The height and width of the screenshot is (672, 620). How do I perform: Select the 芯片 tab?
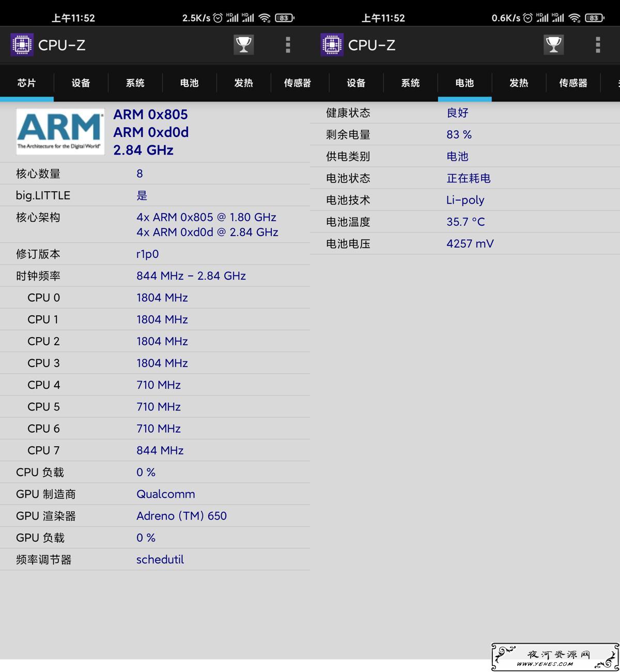tap(27, 83)
